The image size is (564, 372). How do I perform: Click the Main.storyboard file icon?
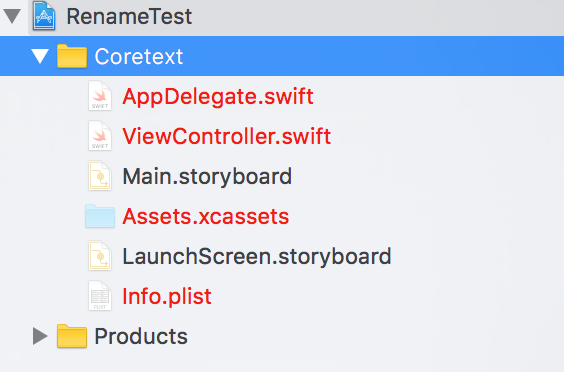pos(100,176)
